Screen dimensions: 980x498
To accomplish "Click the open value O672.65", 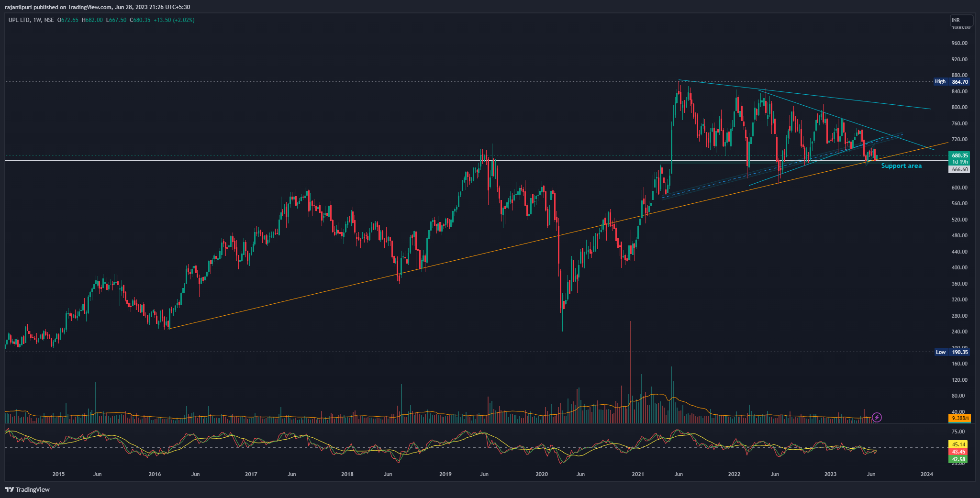I will click(68, 20).
